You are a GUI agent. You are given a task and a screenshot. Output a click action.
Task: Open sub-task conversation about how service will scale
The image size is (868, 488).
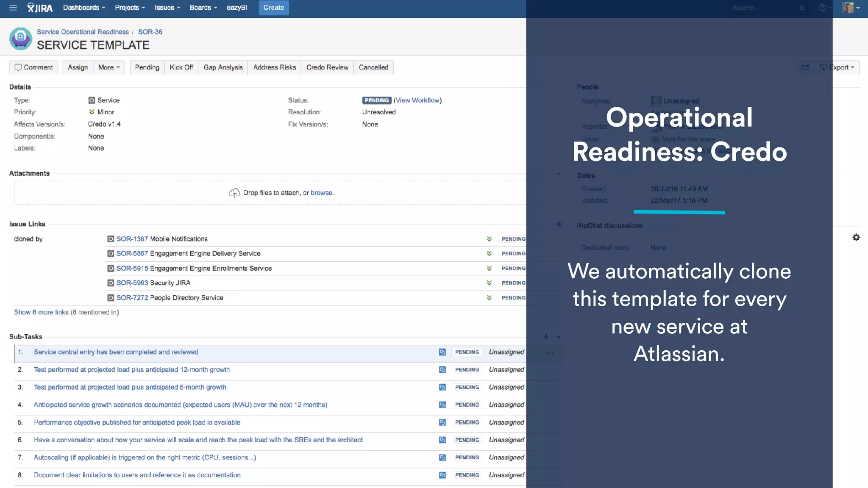[198, 440]
